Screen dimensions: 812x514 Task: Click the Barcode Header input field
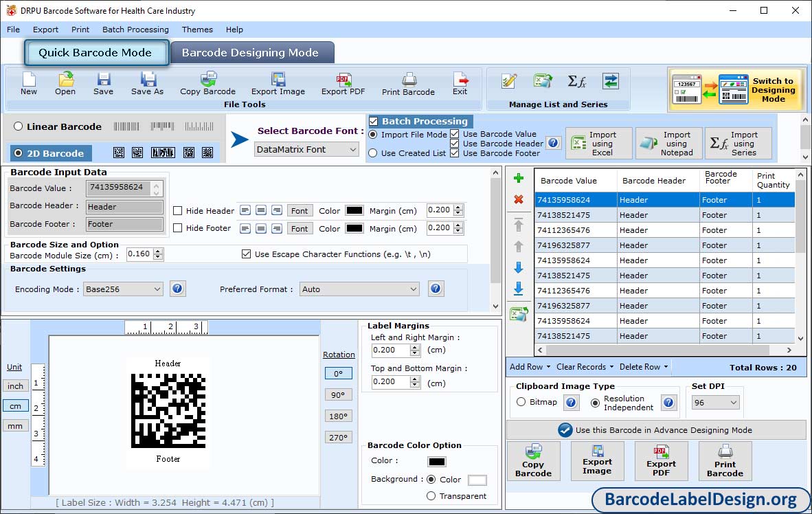pyautogui.click(x=124, y=207)
